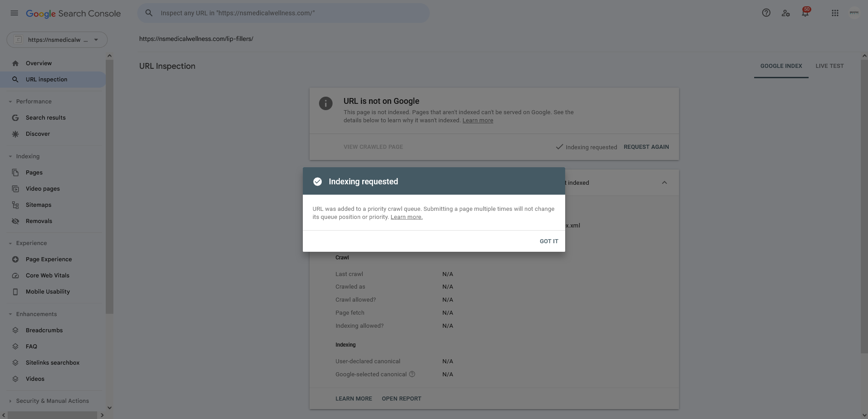Image resolution: width=868 pixels, height=419 pixels.
Task: Switch to the Live Test tab
Action: pos(829,66)
